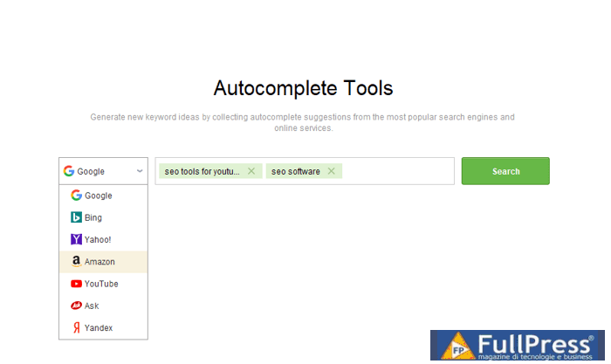Image resolution: width=611 pixels, height=364 pixels.
Task: Click the Amazon logo icon
Action: click(x=77, y=262)
